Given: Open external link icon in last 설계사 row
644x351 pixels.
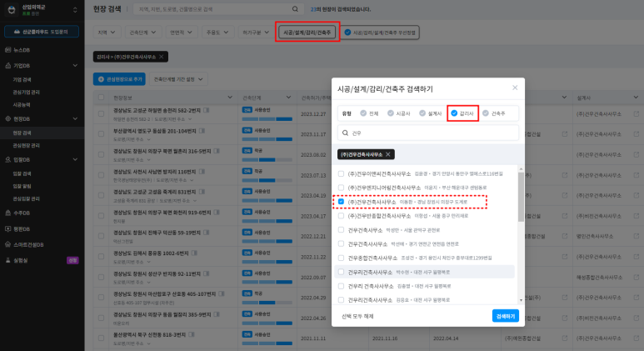Looking at the screenshot, I should tap(637, 338).
